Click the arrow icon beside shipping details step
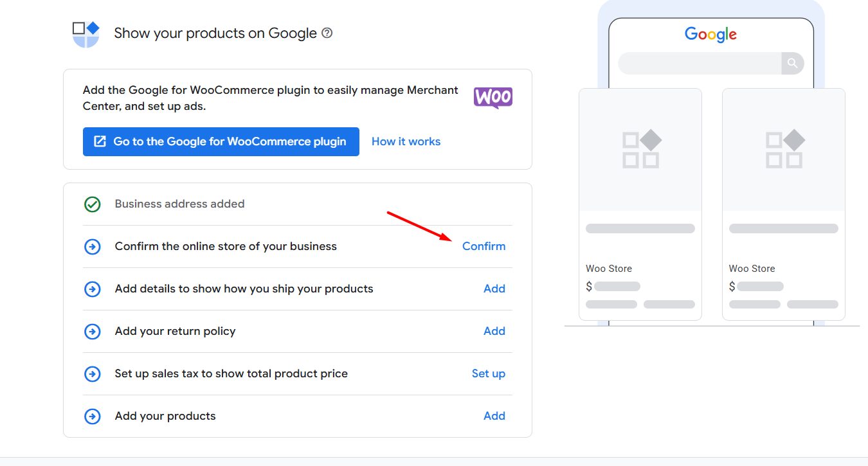Screen dimensions: 868x466 tap(93, 289)
